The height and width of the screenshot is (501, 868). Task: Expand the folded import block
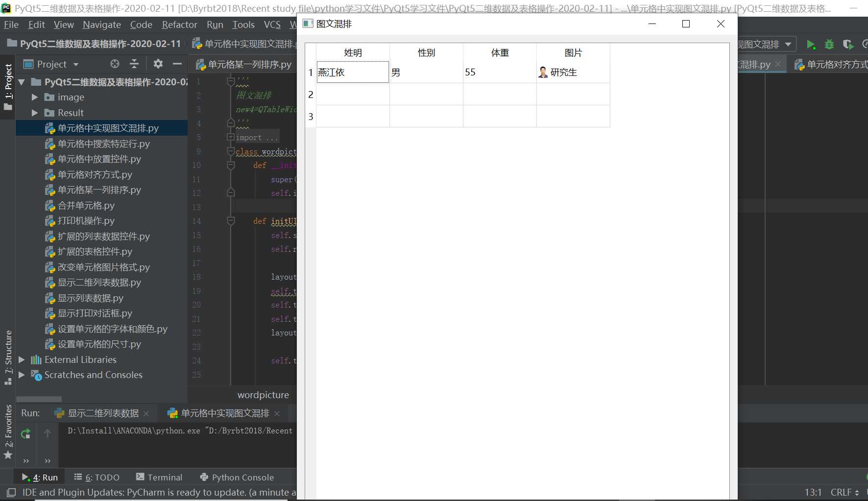tap(231, 137)
